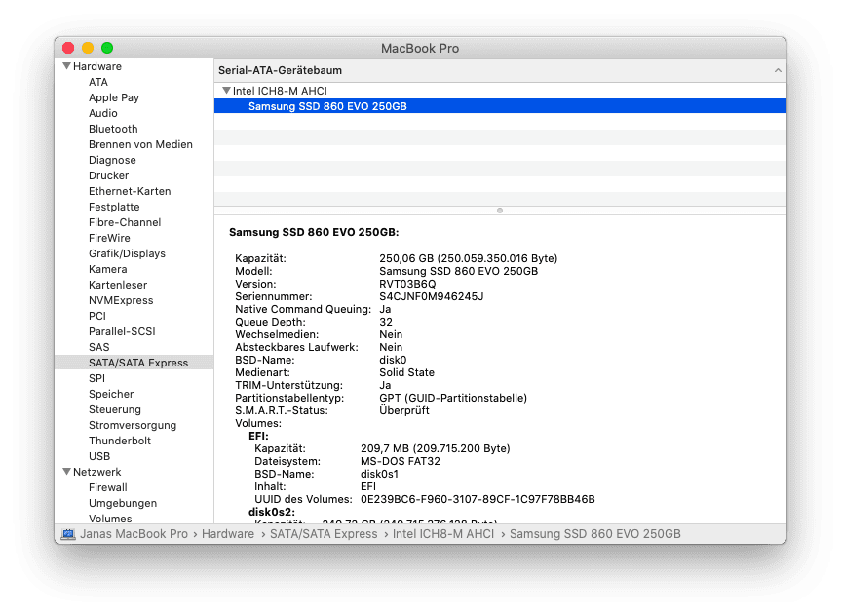Viewport: 841px width, 616px height.
Task: Click the serial number S4CJNF0M946245J
Action: (x=432, y=296)
